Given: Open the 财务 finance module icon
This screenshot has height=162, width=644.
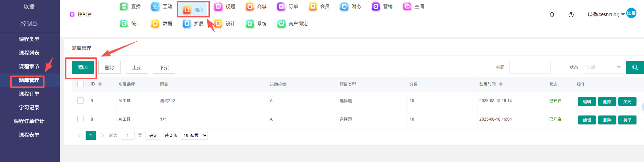Looking at the screenshot, I should pos(344,6).
